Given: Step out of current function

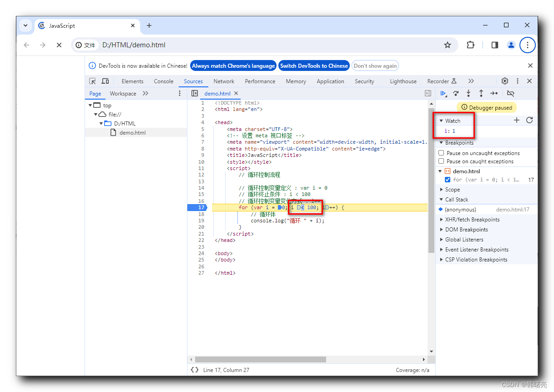Looking at the screenshot, I should pyautogui.click(x=481, y=93).
